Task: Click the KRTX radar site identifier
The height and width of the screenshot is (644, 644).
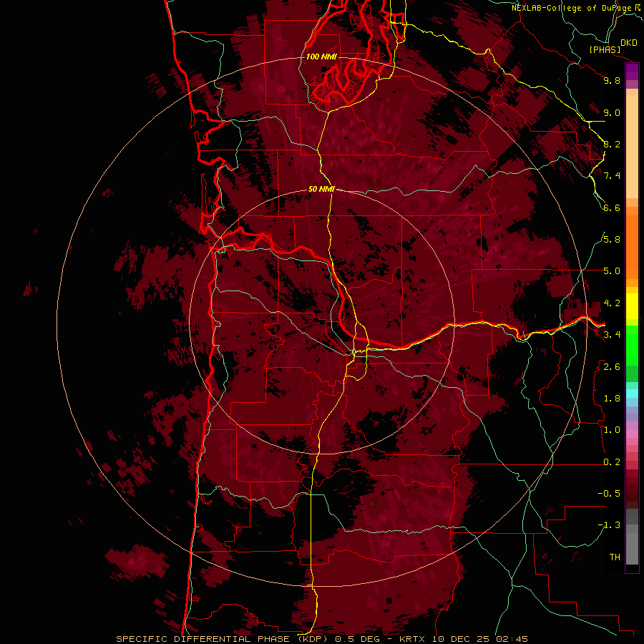Action: click(x=412, y=639)
